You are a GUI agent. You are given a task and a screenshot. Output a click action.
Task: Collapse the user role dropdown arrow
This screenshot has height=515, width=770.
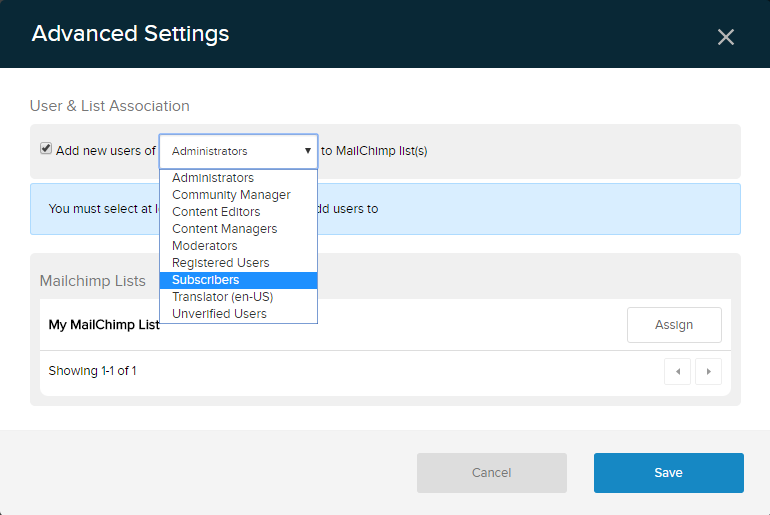point(308,151)
